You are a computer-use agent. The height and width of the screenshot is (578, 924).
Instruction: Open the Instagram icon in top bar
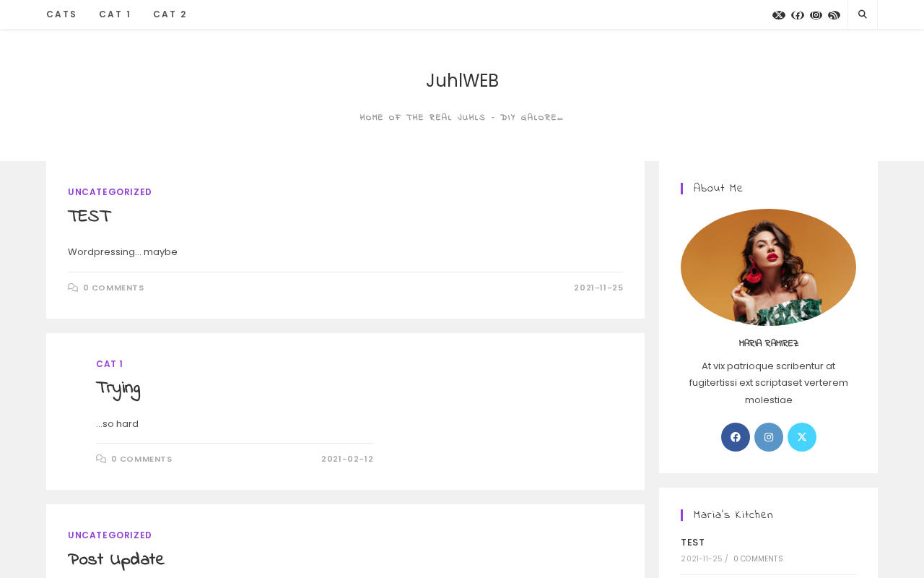(x=816, y=15)
